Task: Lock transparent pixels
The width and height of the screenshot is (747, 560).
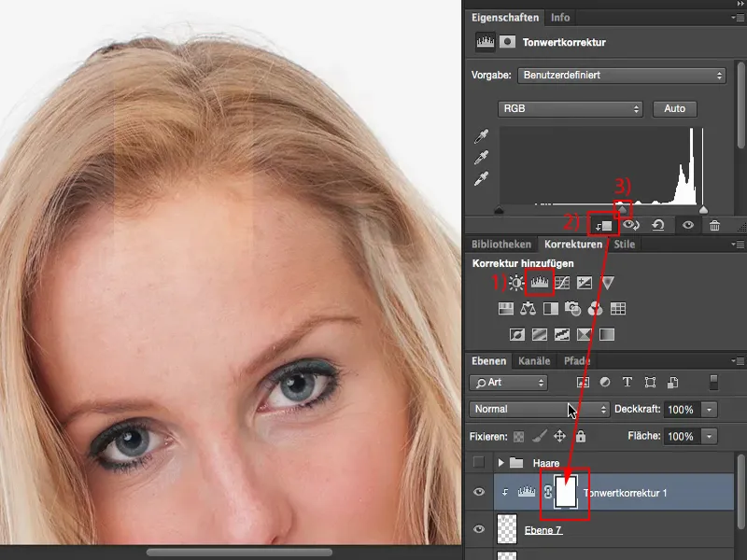Action: 519,436
